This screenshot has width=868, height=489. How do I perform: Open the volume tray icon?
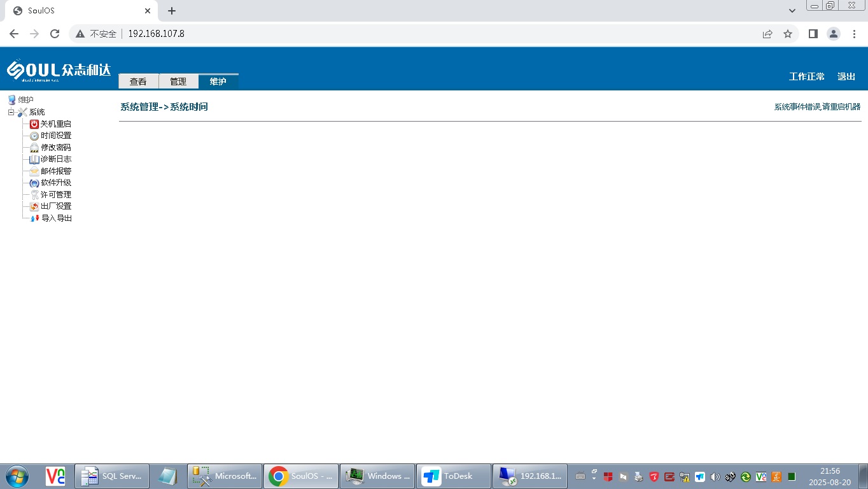[x=715, y=476]
